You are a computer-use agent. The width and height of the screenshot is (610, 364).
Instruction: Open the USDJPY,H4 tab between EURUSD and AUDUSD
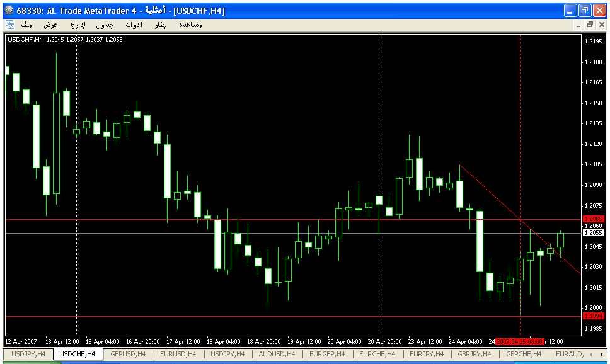tap(227, 354)
